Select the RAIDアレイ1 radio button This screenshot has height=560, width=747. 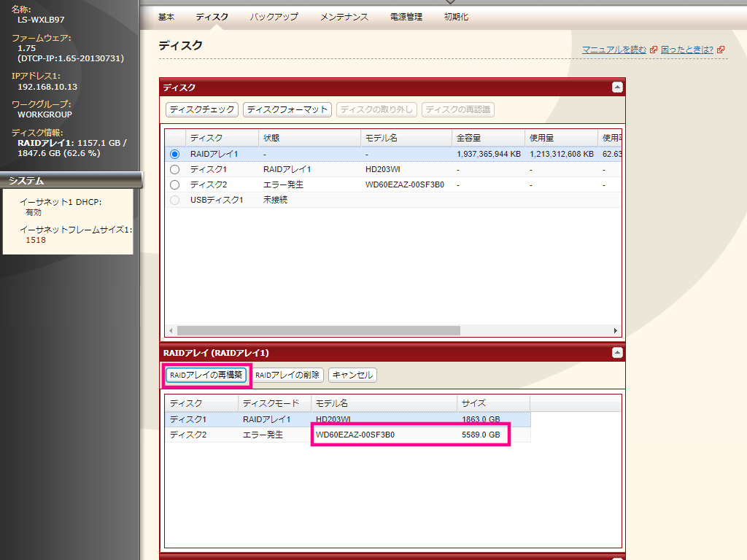click(x=174, y=155)
